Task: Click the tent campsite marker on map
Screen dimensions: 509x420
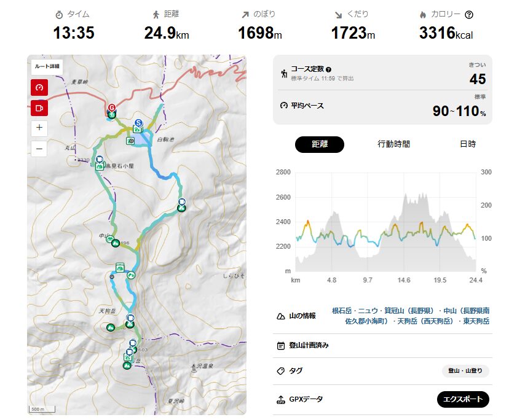Action: 120,267
